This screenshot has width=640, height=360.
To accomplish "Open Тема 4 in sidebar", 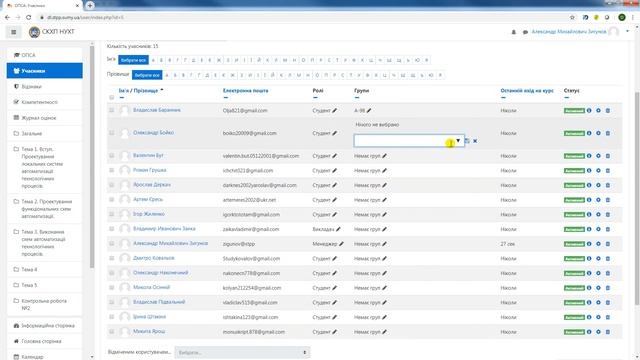I will pyautogui.click(x=44, y=270).
